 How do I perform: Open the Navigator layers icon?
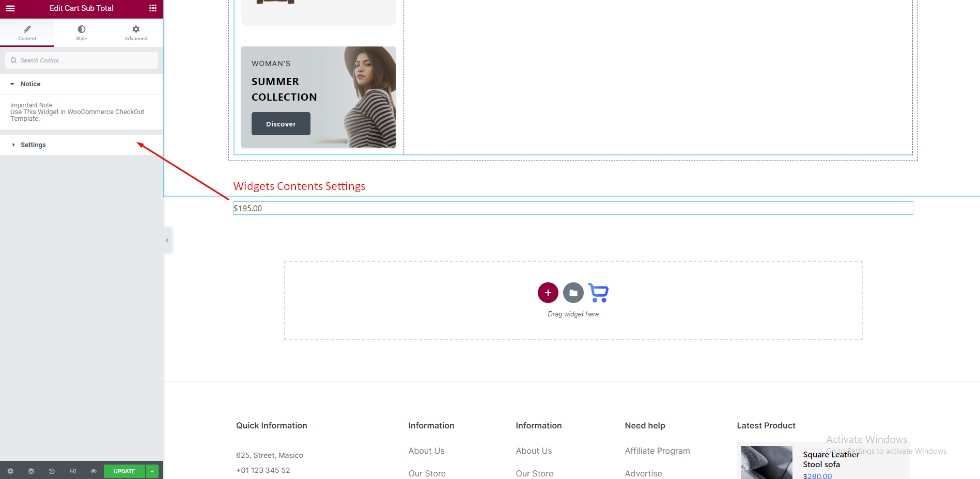[31, 471]
